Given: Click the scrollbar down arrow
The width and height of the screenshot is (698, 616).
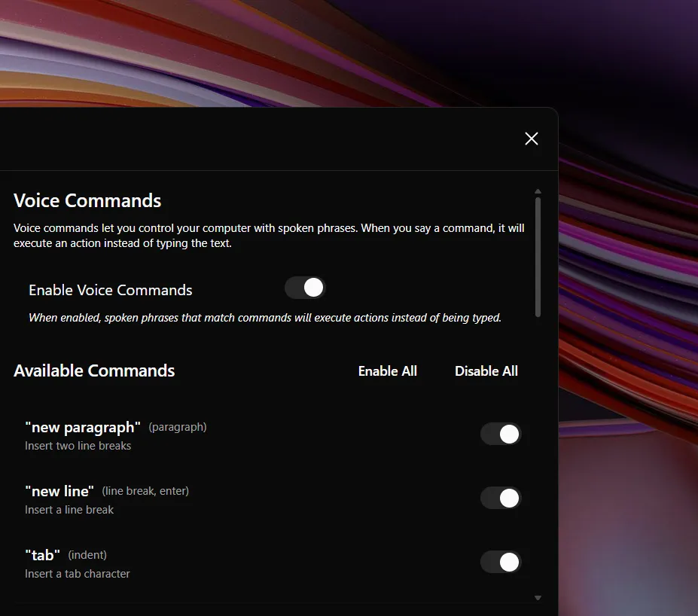Looking at the screenshot, I should [538, 598].
